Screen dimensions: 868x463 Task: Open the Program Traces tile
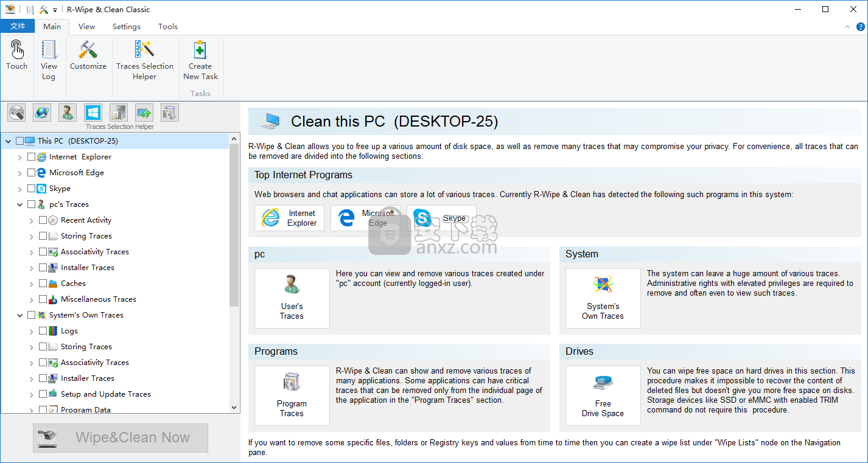click(x=292, y=395)
